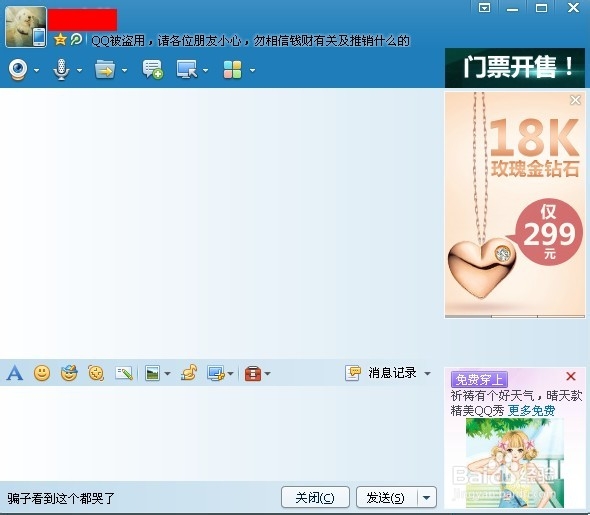Close the 18K jewelry ad
This screenshot has width=590, height=515.
click(575, 100)
